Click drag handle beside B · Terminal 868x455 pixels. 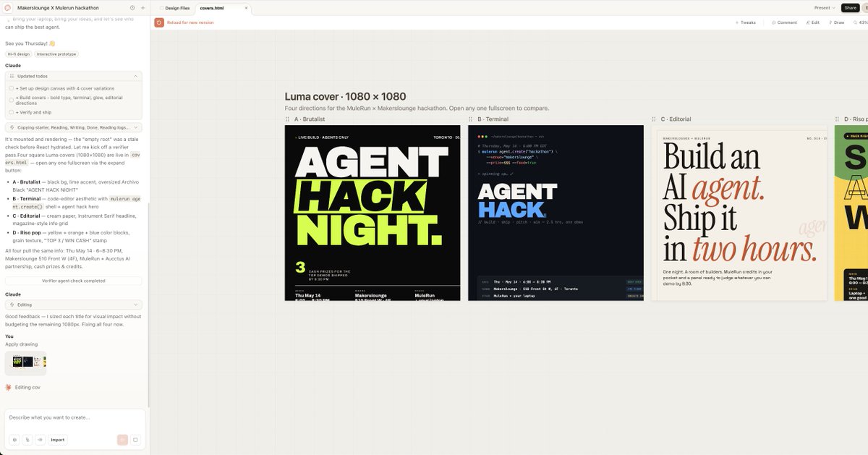point(471,119)
